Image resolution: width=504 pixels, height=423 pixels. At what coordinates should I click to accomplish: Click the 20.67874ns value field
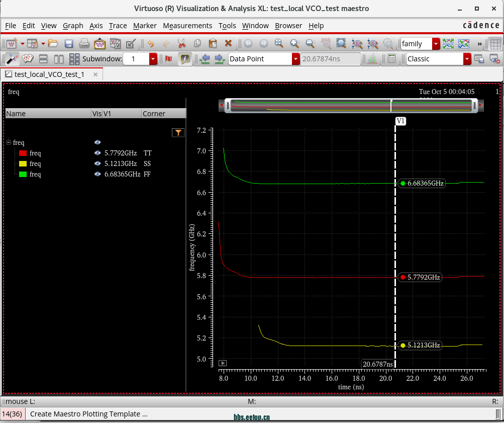(331, 59)
